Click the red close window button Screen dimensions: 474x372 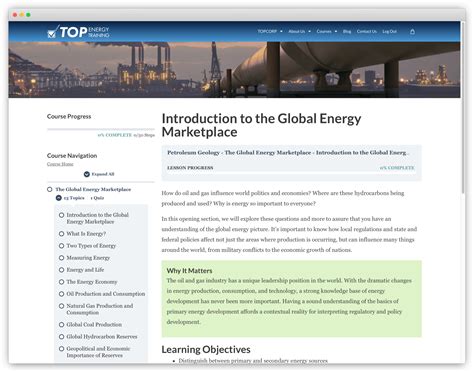(15, 15)
